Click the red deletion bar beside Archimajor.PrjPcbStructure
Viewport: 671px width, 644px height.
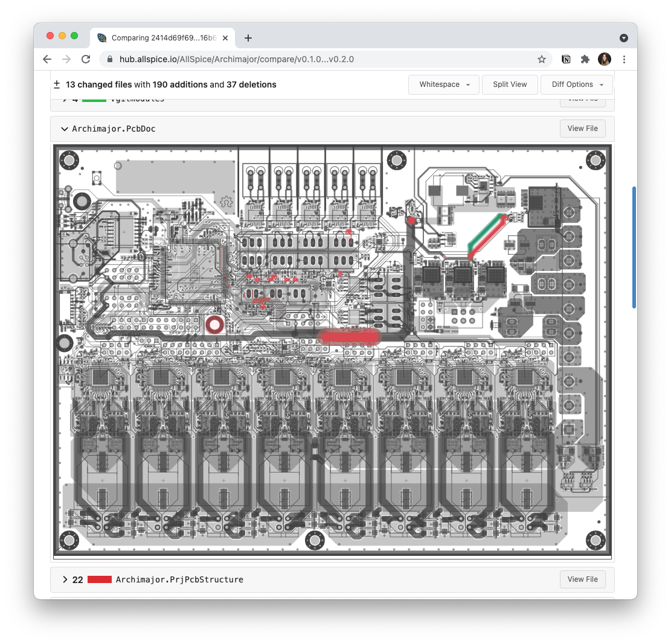[99, 579]
